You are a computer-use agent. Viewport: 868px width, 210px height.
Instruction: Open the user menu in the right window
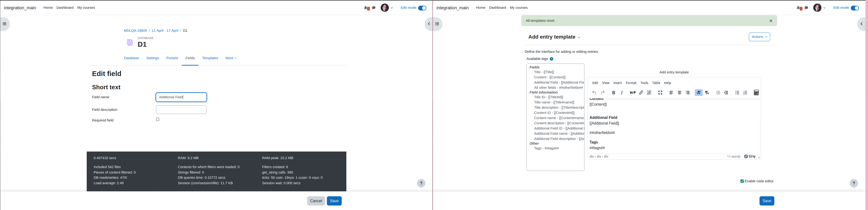click(820, 8)
